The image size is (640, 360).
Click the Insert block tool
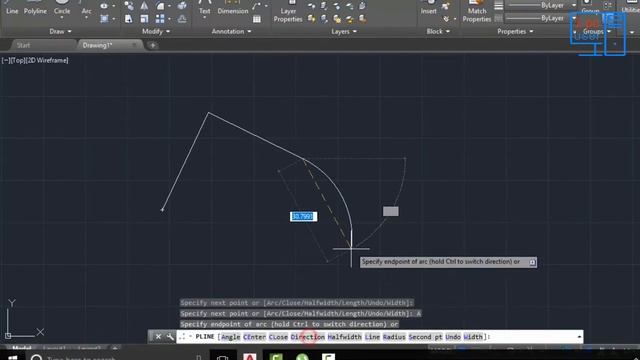(429, 8)
